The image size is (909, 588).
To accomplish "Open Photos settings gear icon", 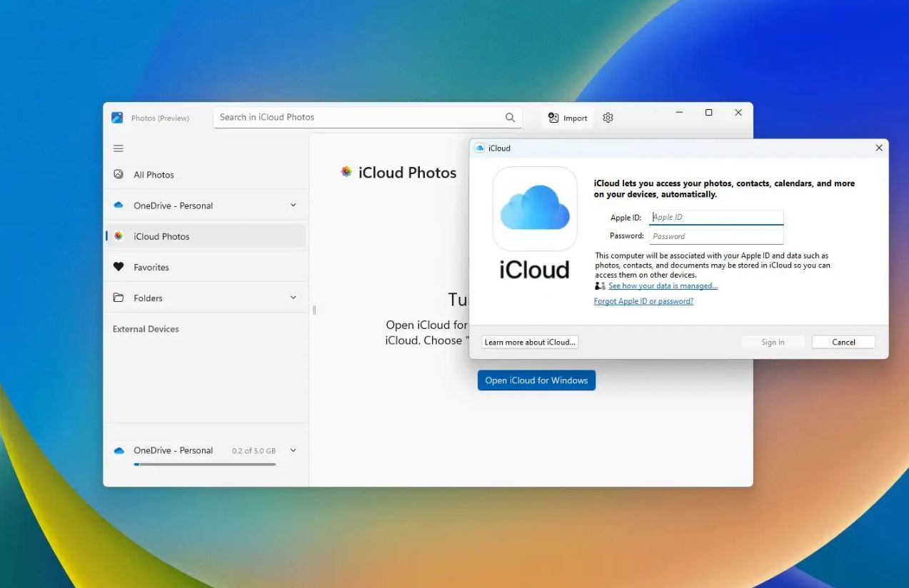I will click(608, 118).
